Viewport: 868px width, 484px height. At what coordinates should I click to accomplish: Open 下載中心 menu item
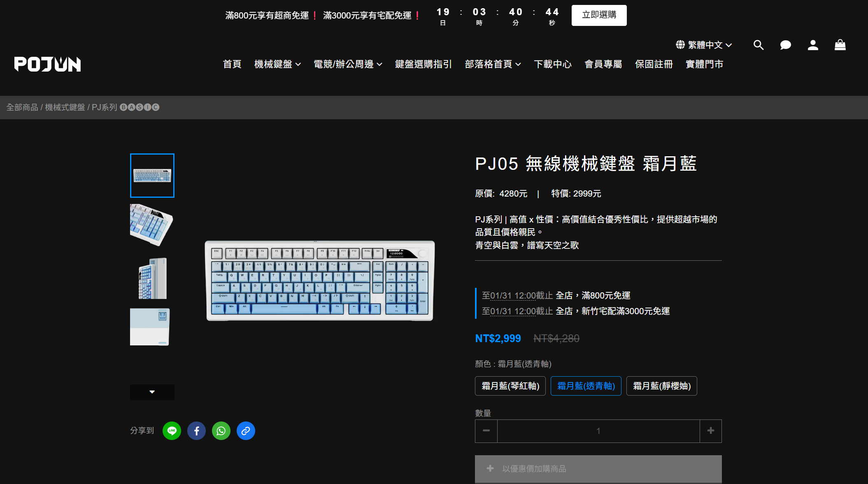coord(553,65)
